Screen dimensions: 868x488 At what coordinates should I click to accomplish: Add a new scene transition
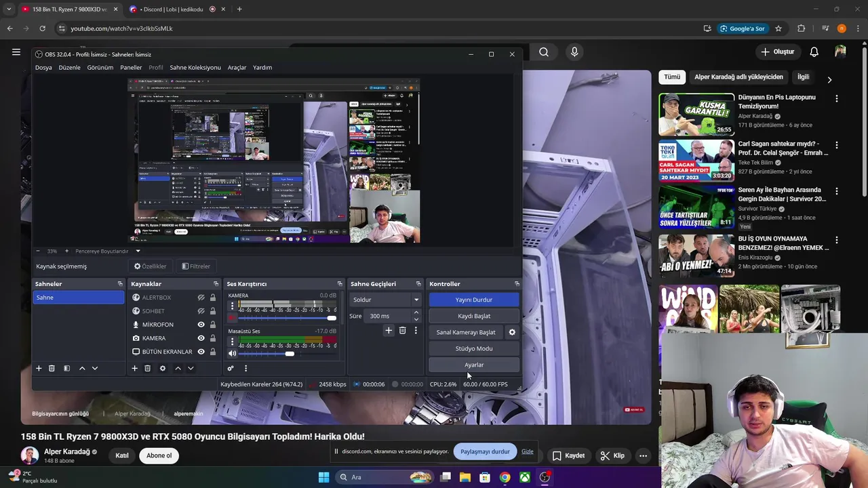pyautogui.click(x=389, y=330)
